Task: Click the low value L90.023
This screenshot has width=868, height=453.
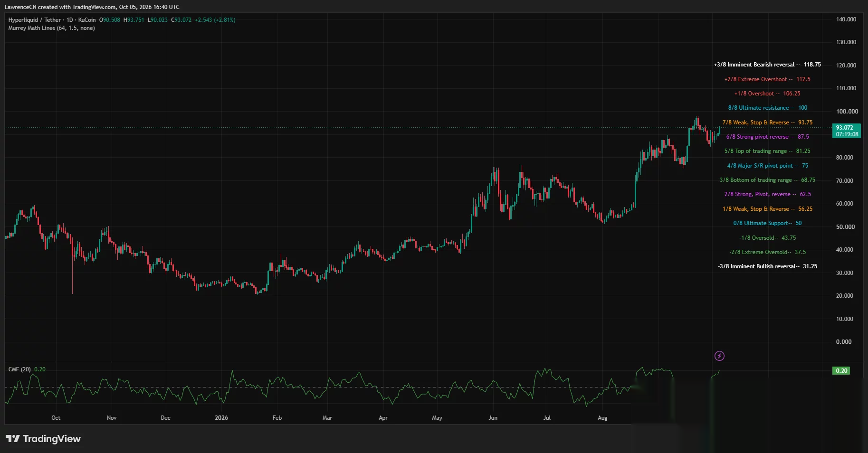Action: pyautogui.click(x=158, y=20)
